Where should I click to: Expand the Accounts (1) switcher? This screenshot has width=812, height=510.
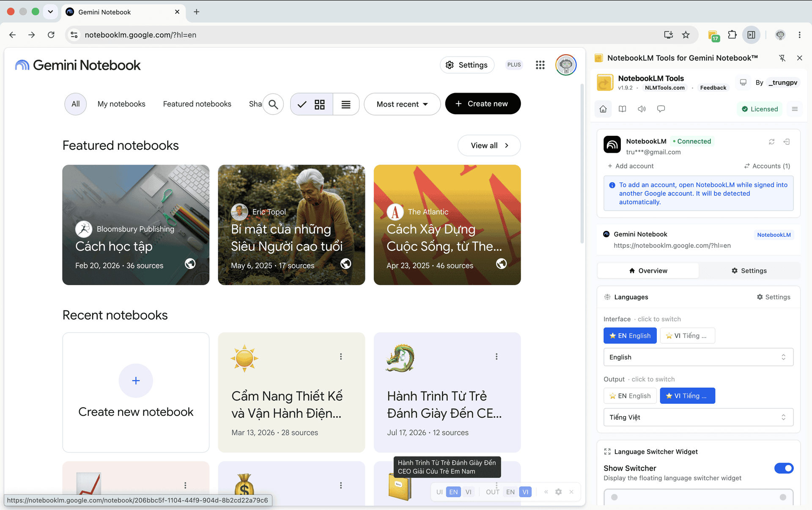(767, 166)
